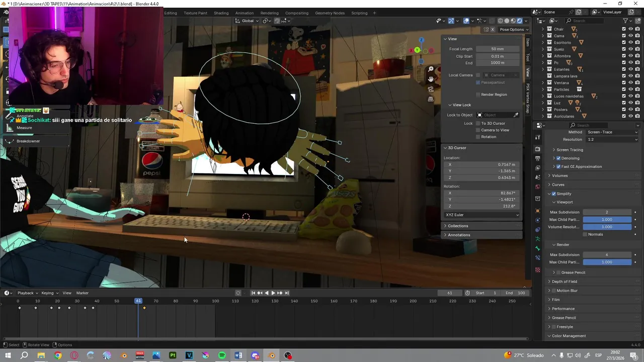Screen dimensions: 644x362
Task: Hide the Chair collection in viewport
Action: [x=630, y=29]
